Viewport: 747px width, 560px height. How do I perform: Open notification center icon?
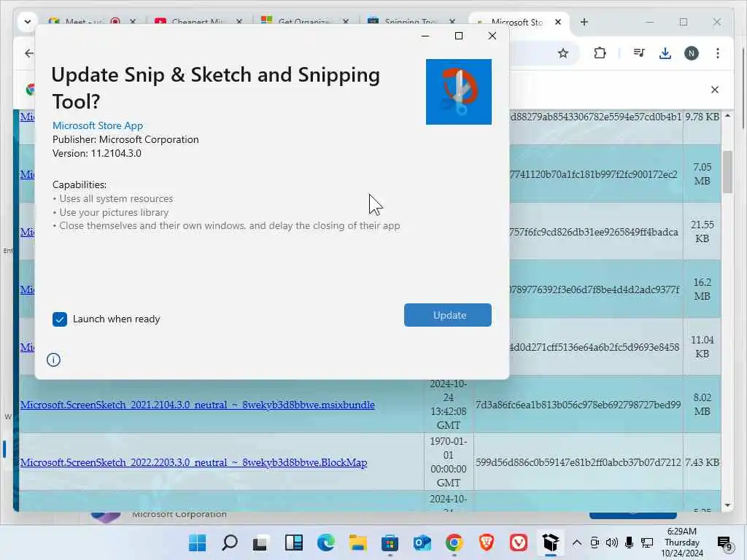click(x=724, y=542)
